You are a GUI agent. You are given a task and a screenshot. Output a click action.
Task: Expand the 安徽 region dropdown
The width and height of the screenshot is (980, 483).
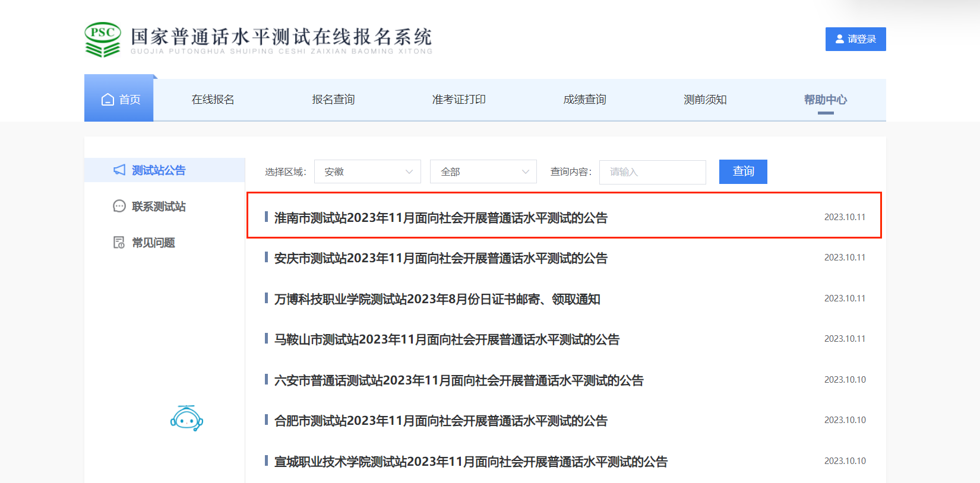(x=367, y=172)
